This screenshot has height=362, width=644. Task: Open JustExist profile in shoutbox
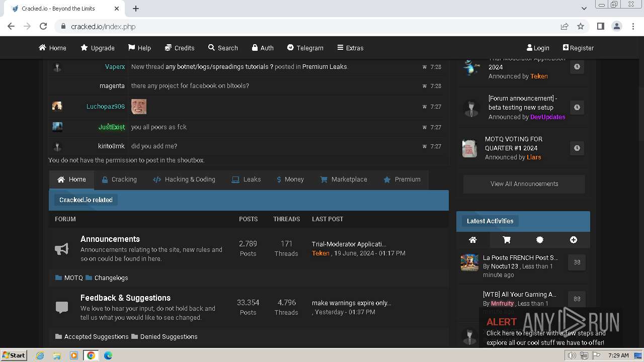tap(112, 127)
